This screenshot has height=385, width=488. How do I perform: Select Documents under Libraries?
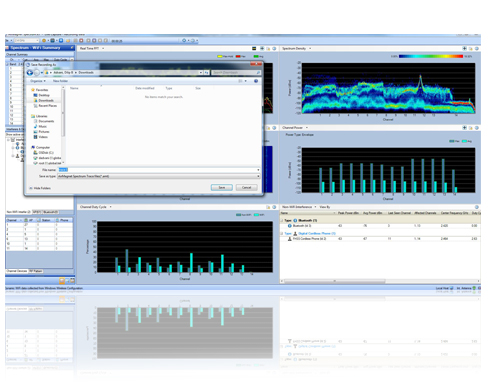coord(46,121)
